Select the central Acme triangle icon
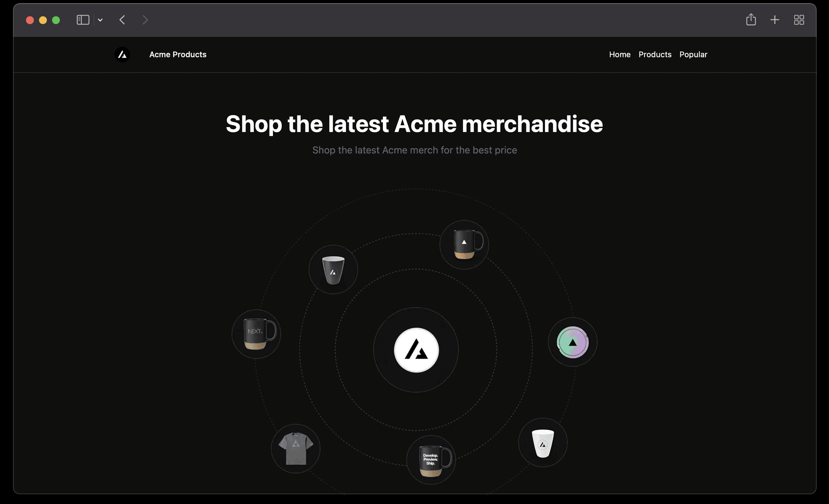829x504 pixels. (x=416, y=350)
